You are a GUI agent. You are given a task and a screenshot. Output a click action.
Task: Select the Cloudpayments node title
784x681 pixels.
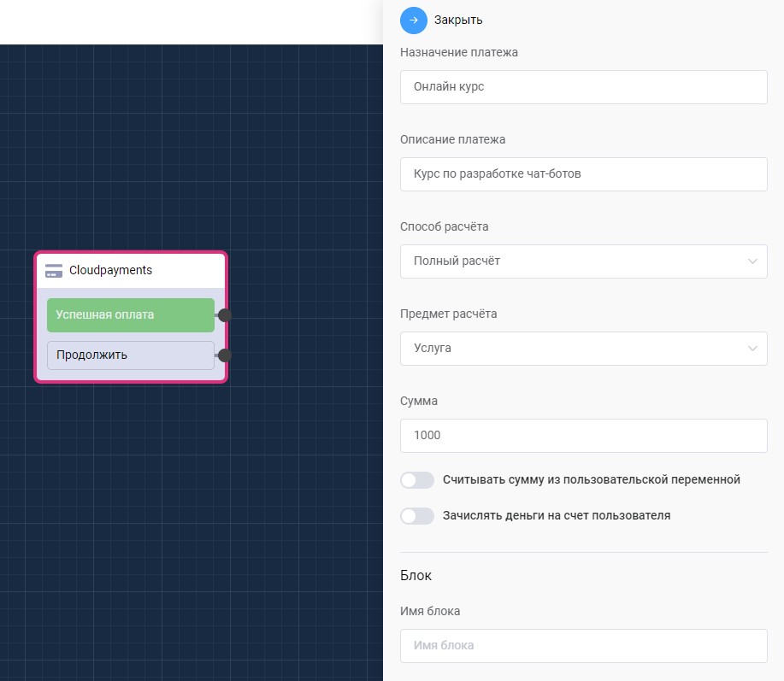pos(111,271)
